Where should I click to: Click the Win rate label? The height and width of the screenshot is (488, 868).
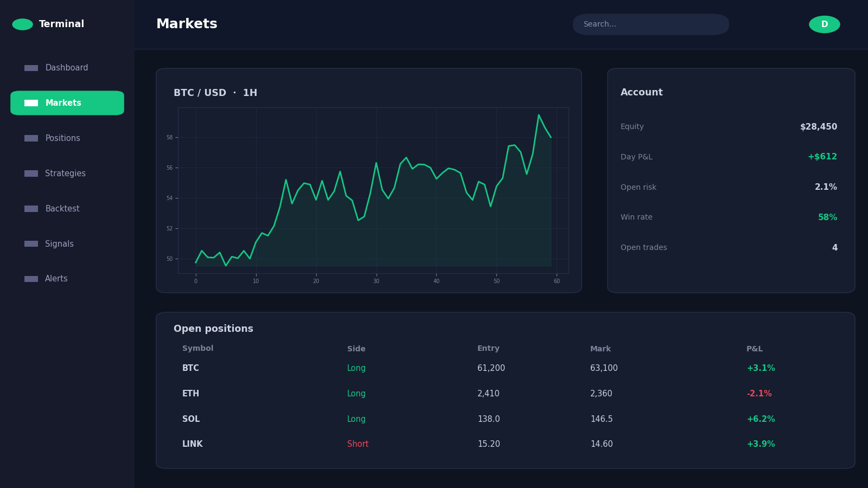click(x=636, y=217)
